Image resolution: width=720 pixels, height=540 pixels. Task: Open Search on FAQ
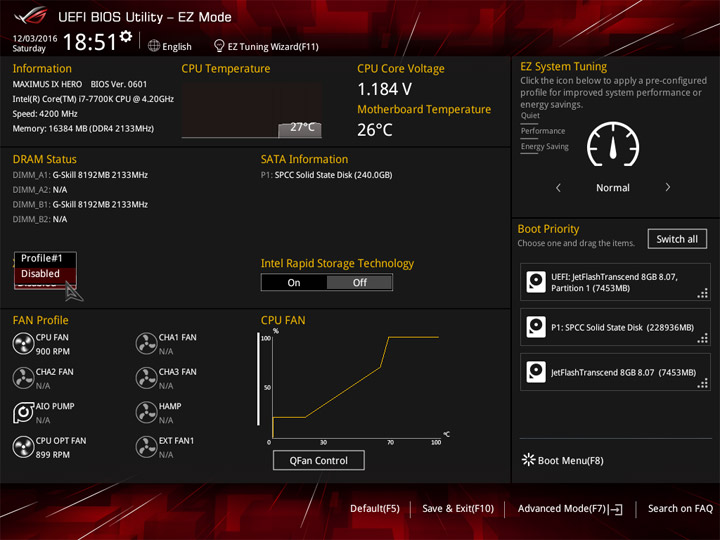coord(680,508)
